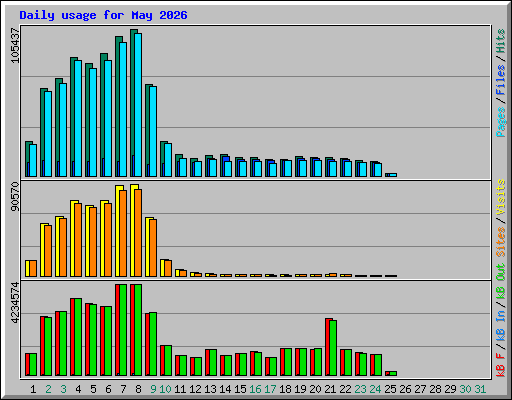Click day 21 on the x-axis
The image size is (512, 400).
330,389
